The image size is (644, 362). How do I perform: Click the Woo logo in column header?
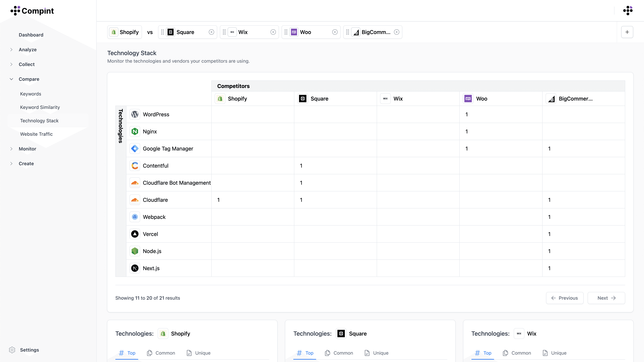(x=468, y=99)
